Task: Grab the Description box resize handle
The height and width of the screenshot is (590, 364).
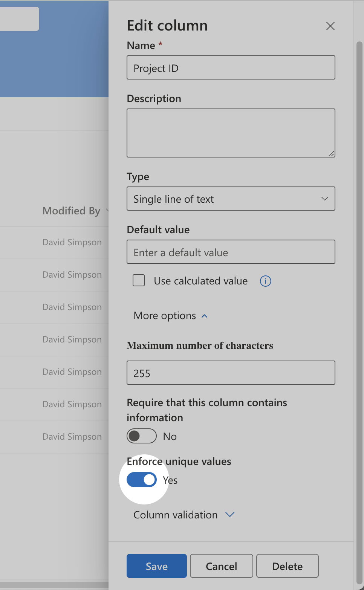Action: click(x=332, y=153)
